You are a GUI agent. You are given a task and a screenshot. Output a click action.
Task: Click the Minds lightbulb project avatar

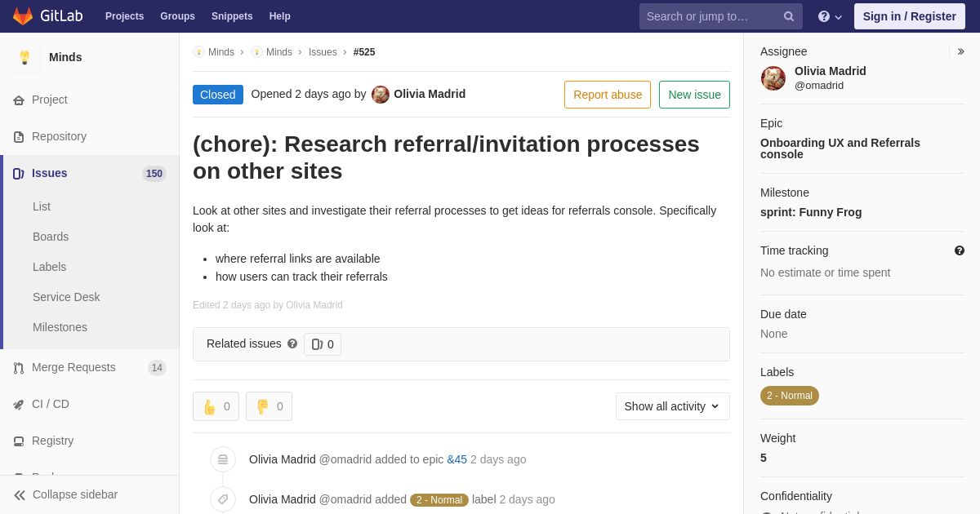pos(24,57)
